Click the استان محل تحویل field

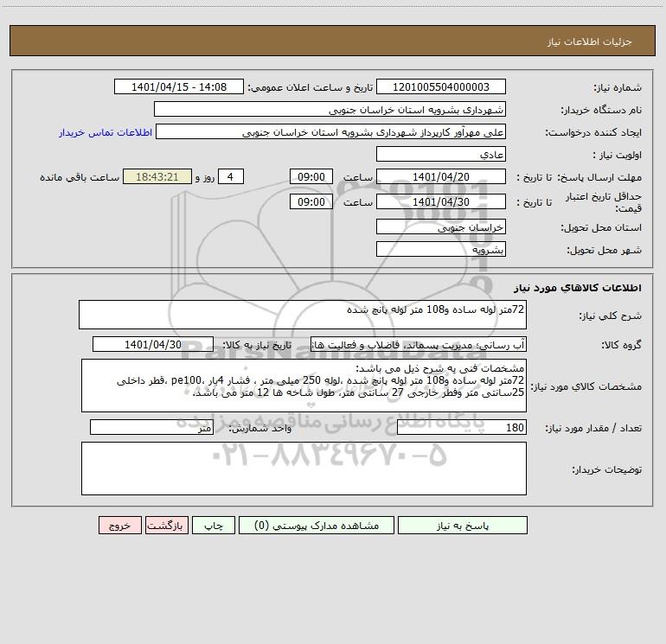[x=441, y=227]
